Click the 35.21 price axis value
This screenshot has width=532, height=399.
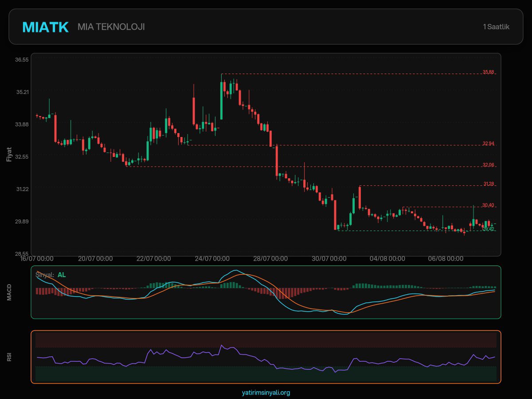click(23, 92)
